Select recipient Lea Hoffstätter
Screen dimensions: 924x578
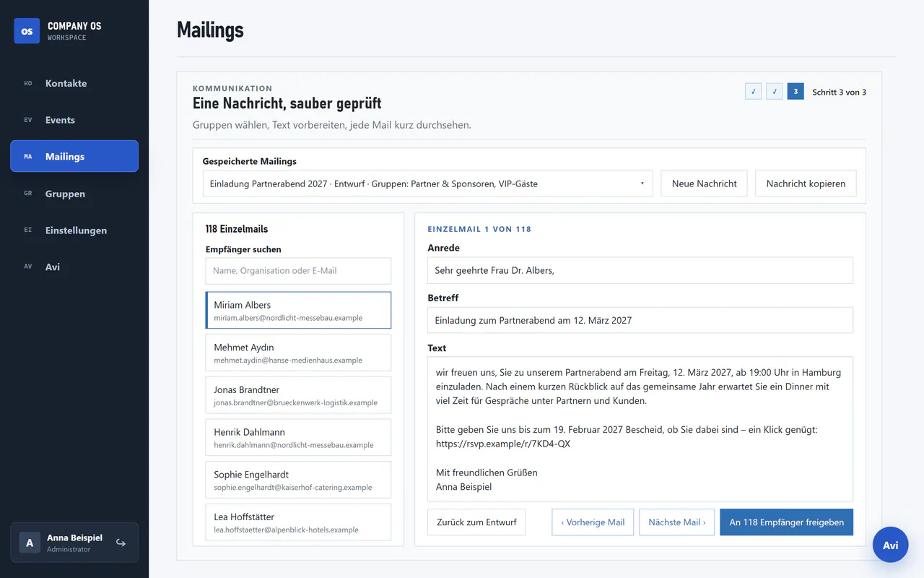298,522
